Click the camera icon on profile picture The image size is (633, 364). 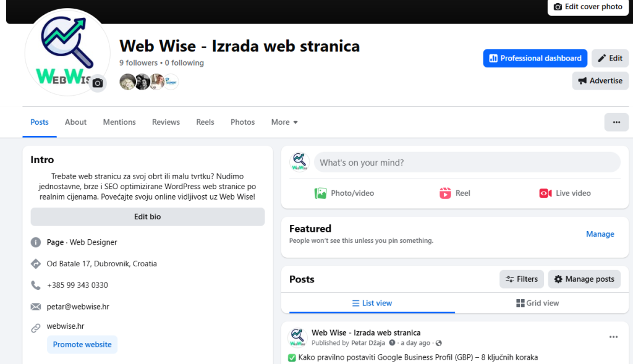(98, 83)
